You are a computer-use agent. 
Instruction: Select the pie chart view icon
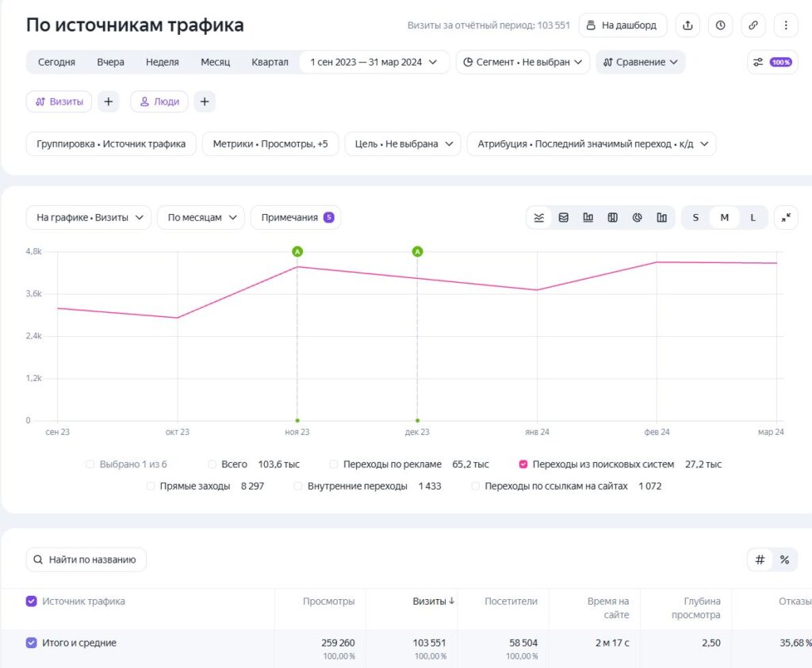(x=637, y=218)
